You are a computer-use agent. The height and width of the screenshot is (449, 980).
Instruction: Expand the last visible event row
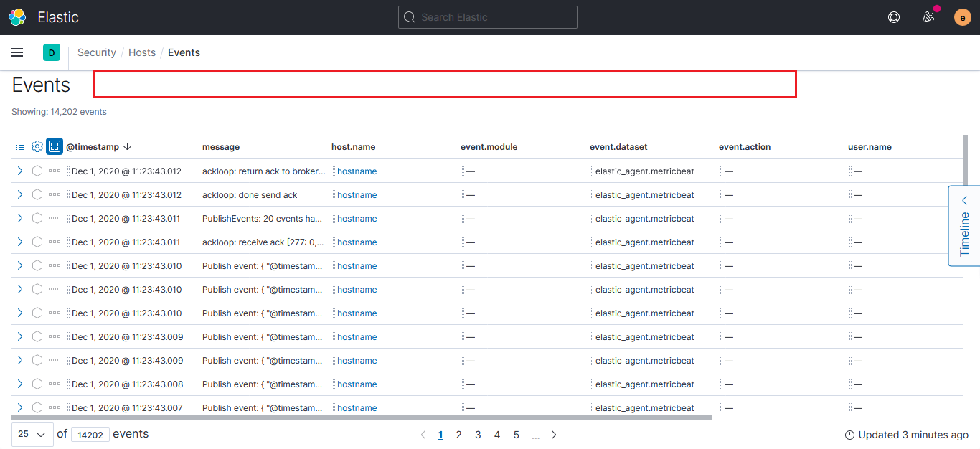coord(19,407)
